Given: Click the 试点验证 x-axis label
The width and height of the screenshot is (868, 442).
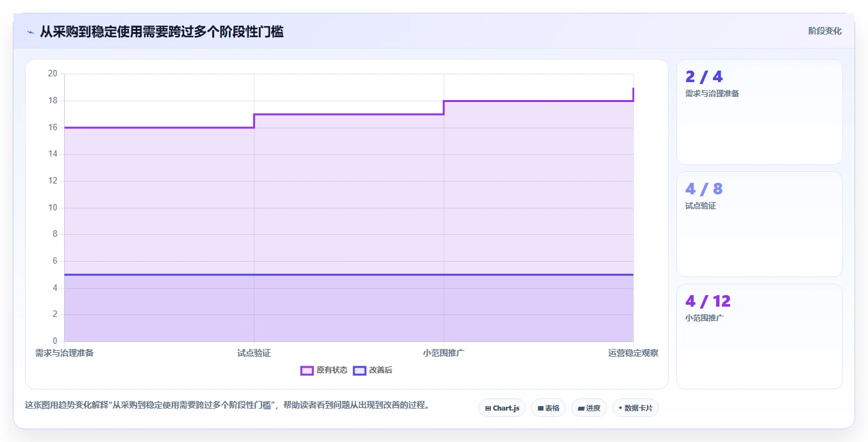Looking at the screenshot, I should point(254,353).
